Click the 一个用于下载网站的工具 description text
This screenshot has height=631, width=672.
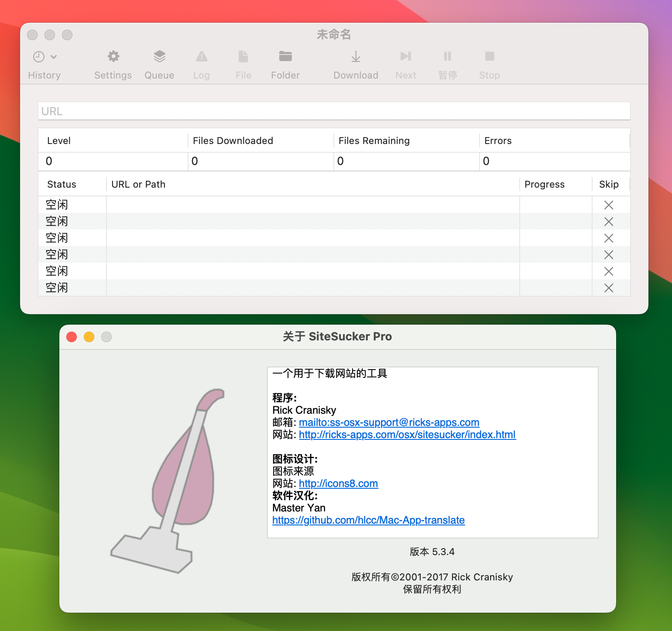pyautogui.click(x=330, y=374)
